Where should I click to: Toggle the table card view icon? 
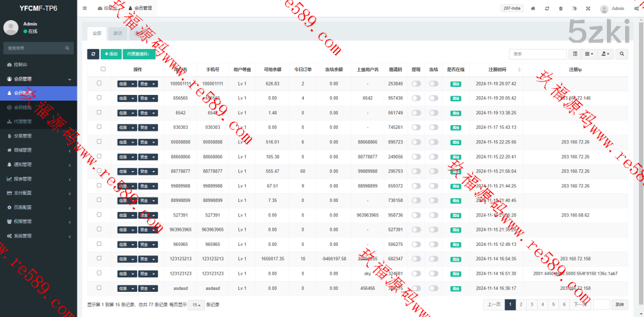575,55
